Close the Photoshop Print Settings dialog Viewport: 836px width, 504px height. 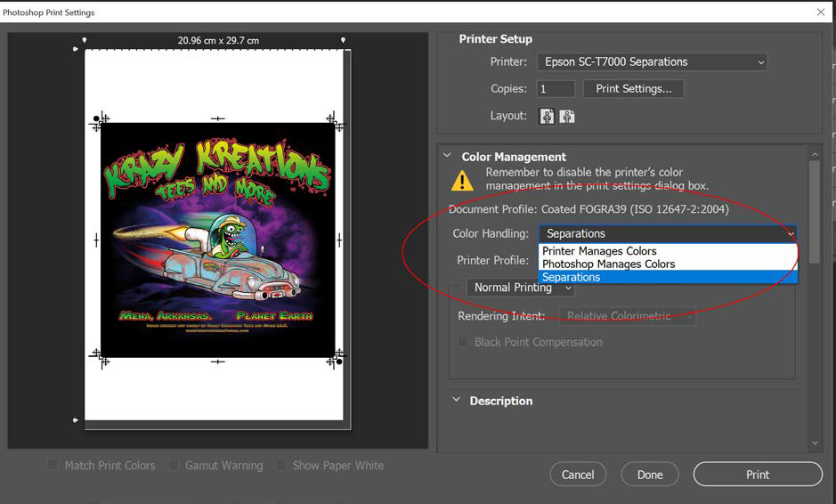click(x=821, y=12)
